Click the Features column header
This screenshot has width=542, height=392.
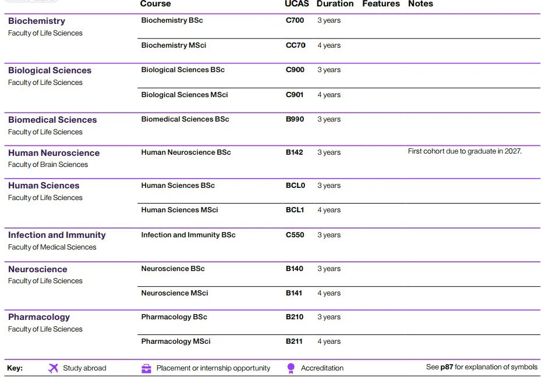click(x=381, y=4)
